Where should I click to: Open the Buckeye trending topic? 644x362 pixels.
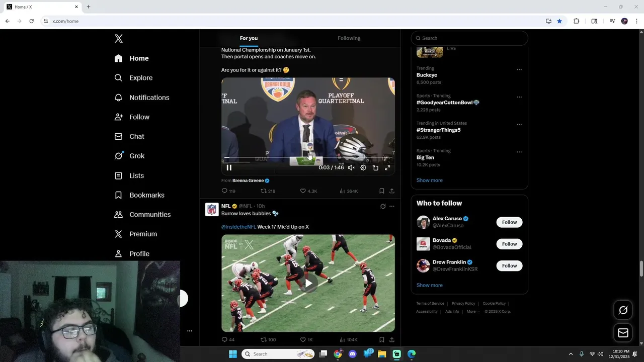(427, 75)
